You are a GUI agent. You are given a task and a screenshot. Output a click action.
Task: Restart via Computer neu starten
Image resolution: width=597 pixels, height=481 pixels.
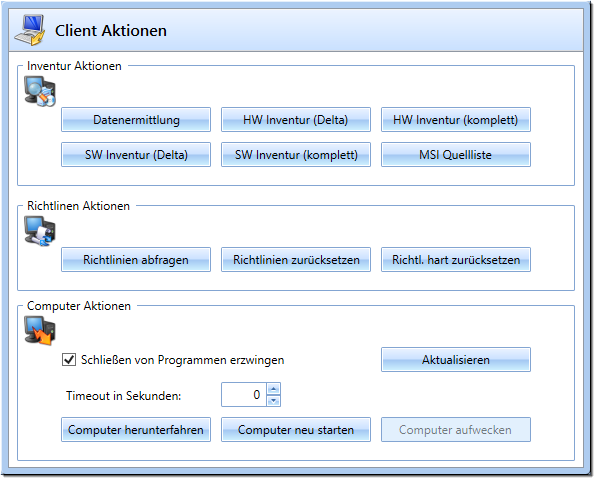(x=296, y=430)
